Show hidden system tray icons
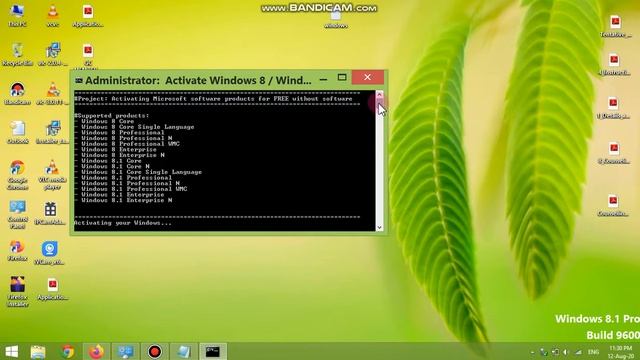The width and height of the screenshot is (640, 360). pos(532,352)
